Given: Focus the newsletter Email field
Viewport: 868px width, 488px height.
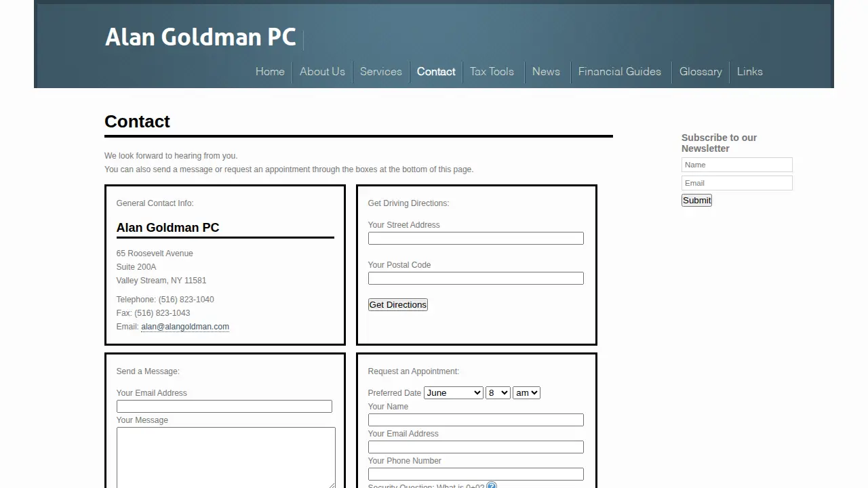Looking at the screenshot, I should tap(737, 183).
